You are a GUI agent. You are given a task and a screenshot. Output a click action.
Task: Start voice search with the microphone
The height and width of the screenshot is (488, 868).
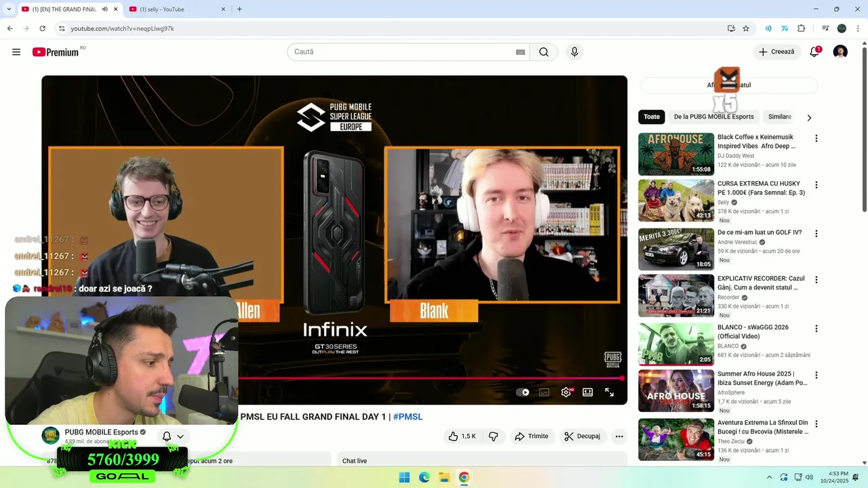tap(574, 52)
